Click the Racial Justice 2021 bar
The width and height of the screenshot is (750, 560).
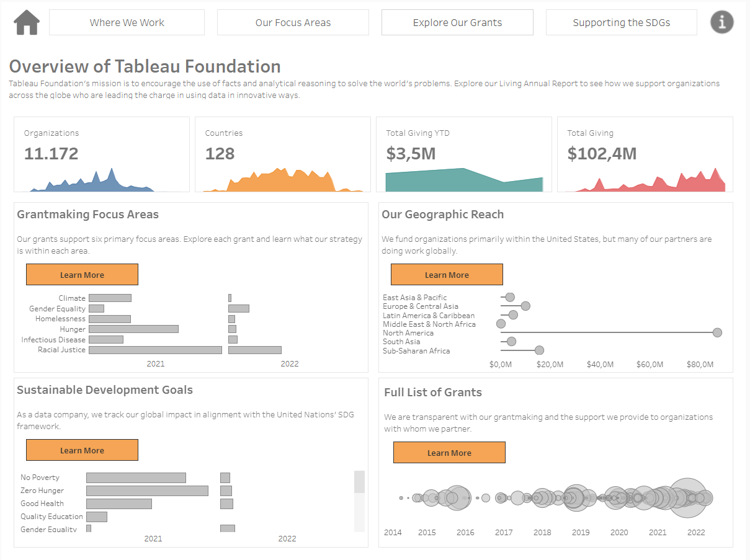pyautogui.click(x=155, y=350)
